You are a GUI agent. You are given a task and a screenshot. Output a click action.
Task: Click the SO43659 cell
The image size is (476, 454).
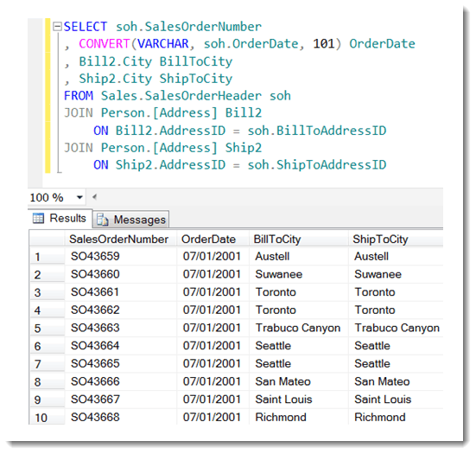pyautogui.click(x=121, y=257)
